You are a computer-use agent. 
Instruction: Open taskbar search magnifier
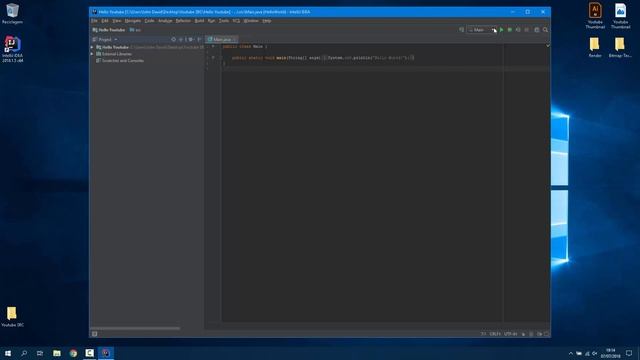pos(24,353)
